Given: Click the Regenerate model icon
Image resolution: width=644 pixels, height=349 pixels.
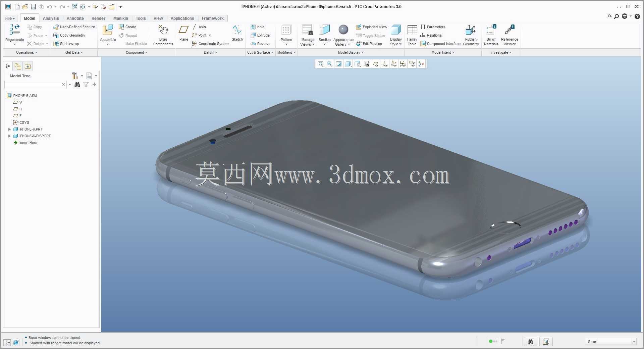Looking at the screenshot, I should pyautogui.click(x=14, y=30).
